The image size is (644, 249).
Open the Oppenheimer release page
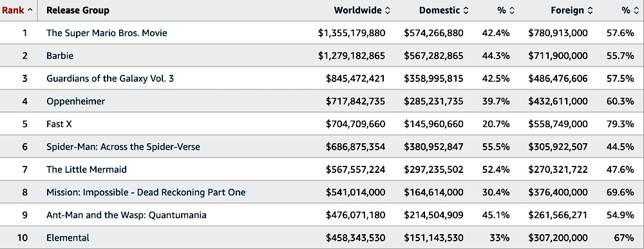pos(75,101)
